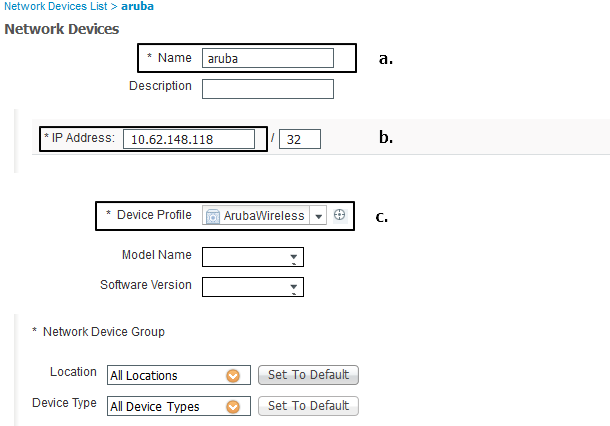
Task: Click the ArubaWireless device profile icon
Action: [213, 216]
